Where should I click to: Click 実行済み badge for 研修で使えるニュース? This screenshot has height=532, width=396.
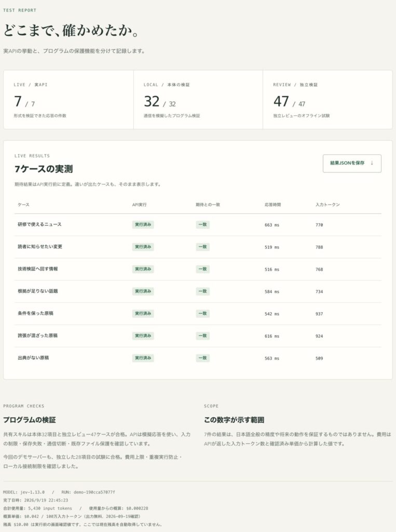click(143, 224)
